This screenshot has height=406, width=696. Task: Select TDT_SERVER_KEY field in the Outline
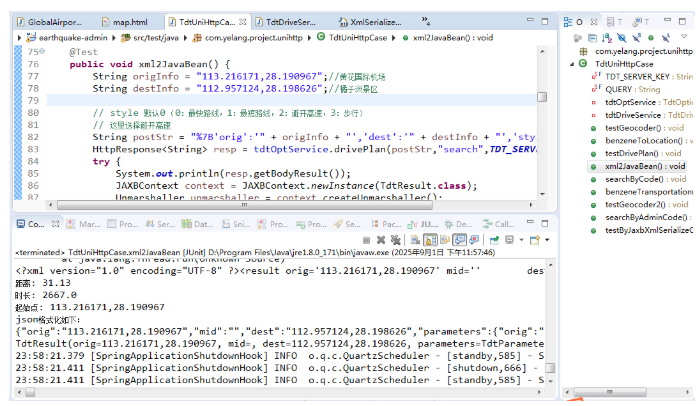642,77
